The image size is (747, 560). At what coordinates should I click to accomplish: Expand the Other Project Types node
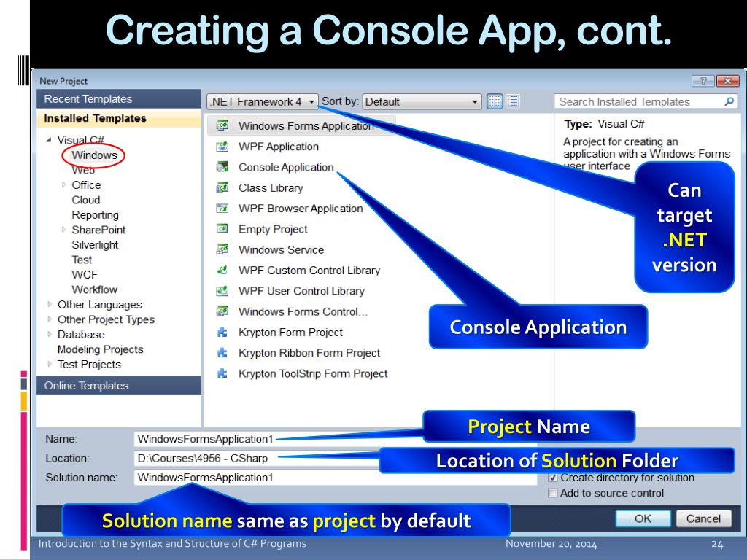50,319
